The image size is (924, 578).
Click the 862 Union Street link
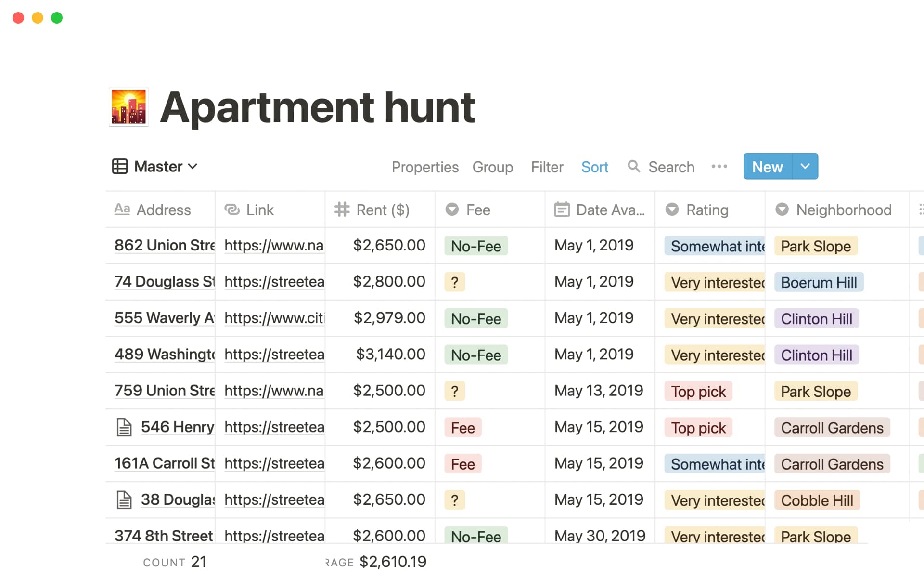click(x=165, y=245)
